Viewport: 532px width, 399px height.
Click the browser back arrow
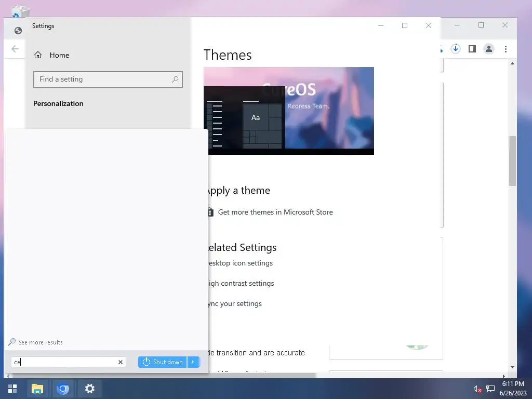click(15, 49)
